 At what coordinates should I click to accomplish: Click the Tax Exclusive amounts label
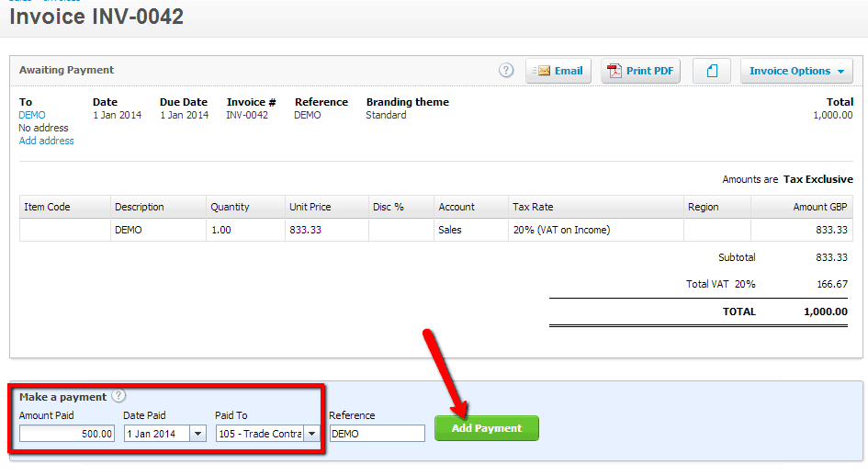(x=818, y=179)
